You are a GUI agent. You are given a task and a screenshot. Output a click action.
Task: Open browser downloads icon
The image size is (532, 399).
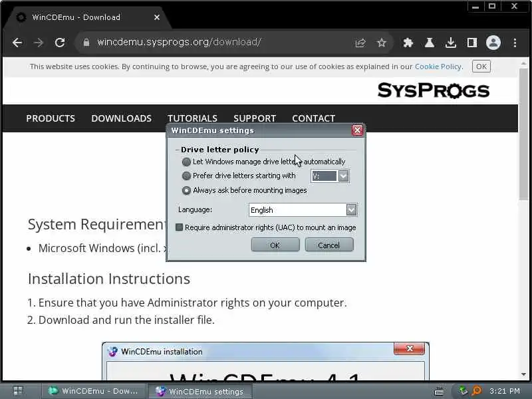[451, 43]
